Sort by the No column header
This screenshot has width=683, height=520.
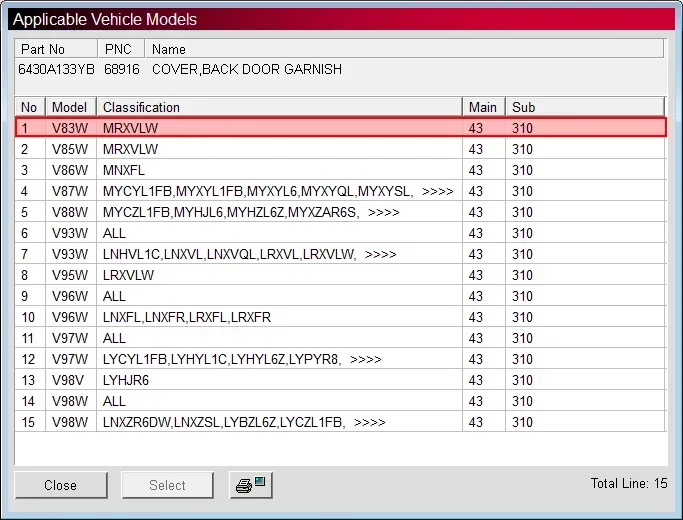[x=30, y=107]
